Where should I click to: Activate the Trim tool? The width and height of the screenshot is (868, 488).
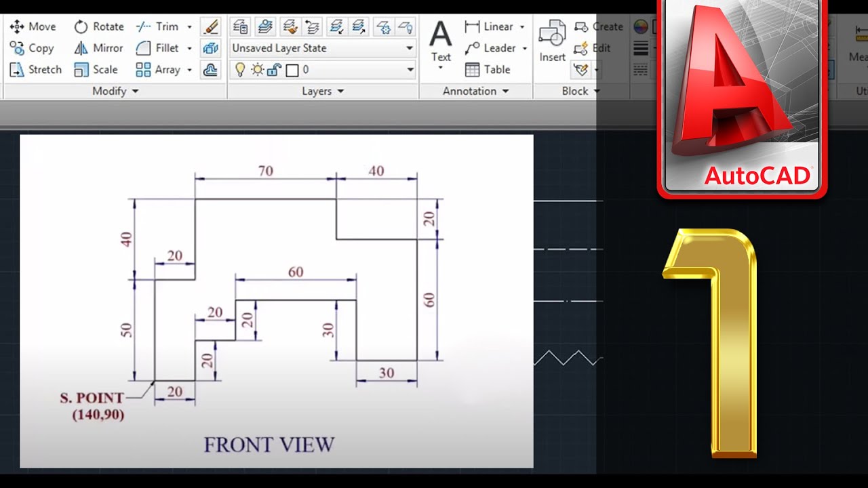click(x=157, y=26)
